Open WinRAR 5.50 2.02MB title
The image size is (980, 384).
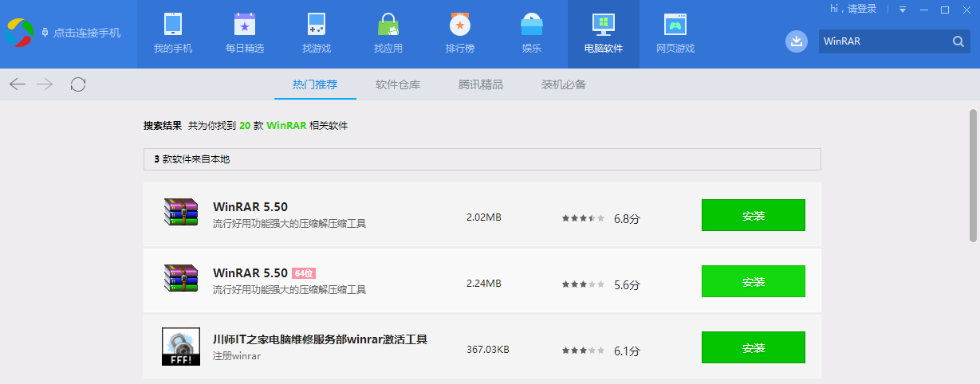pyautogui.click(x=250, y=207)
